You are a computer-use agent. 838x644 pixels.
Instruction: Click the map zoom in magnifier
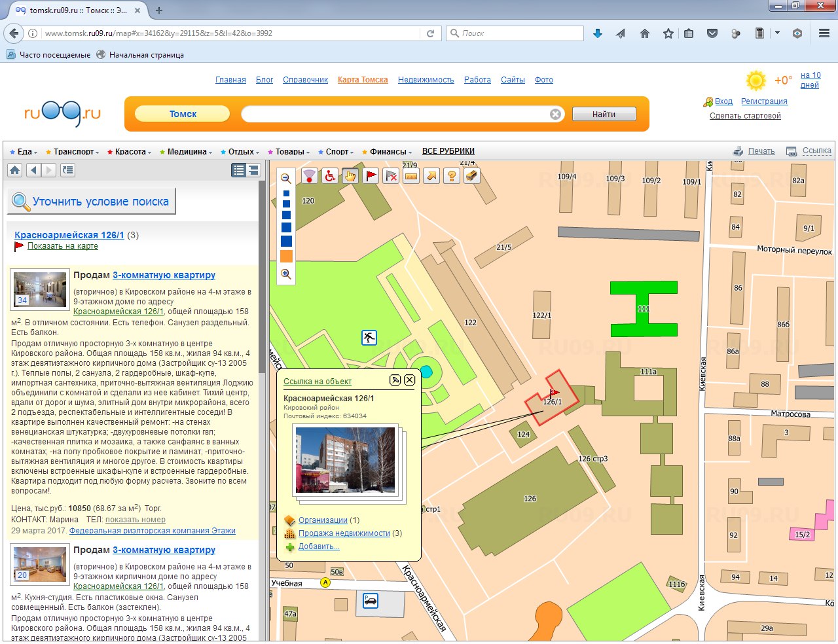286,274
